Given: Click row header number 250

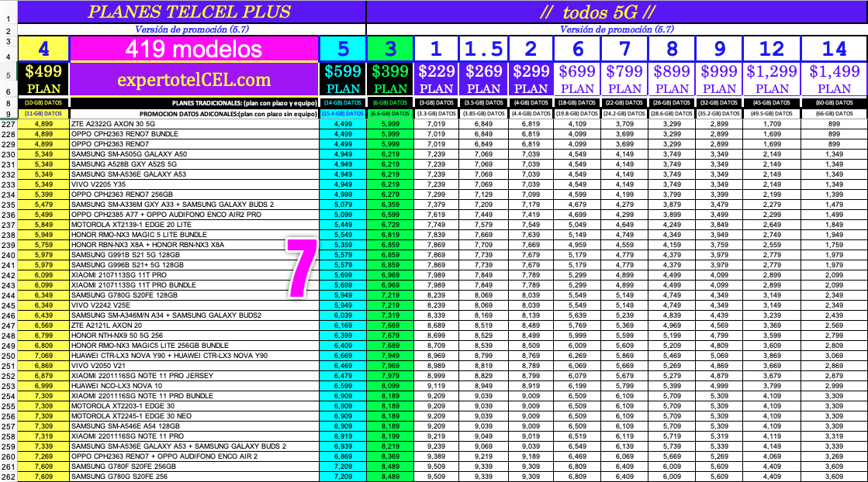Looking at the screenshot, I should 9,356.
